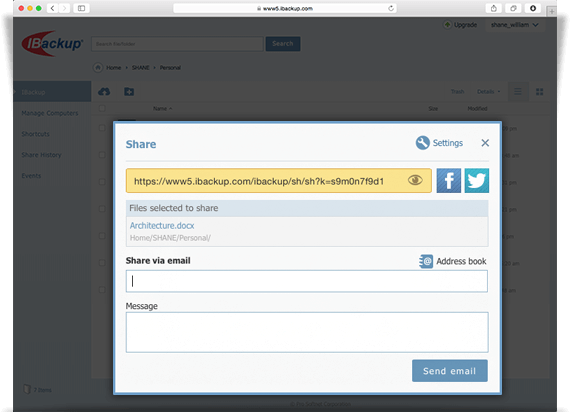Check the first file row checkbox
Image resolution: width=570 pixels, height=412 pixels.
coord(102,128)
